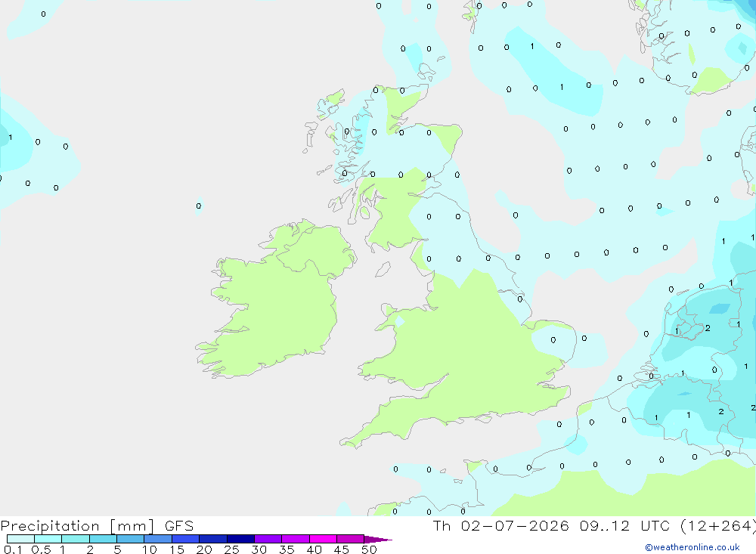Select the 0.5–1 mm legend color swatch
Image resolution: width=756 pixels, height=554 pixels.
(x=48, y=539)
